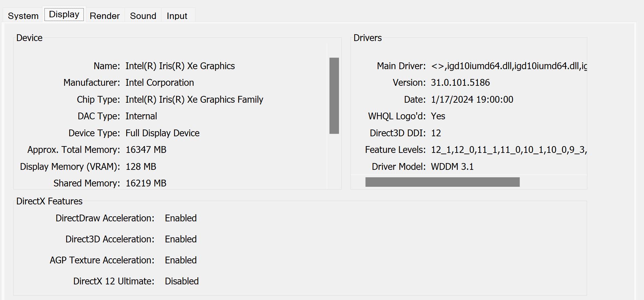Click the 'DirectDraw Acceleration:' label

pos(105,218)
